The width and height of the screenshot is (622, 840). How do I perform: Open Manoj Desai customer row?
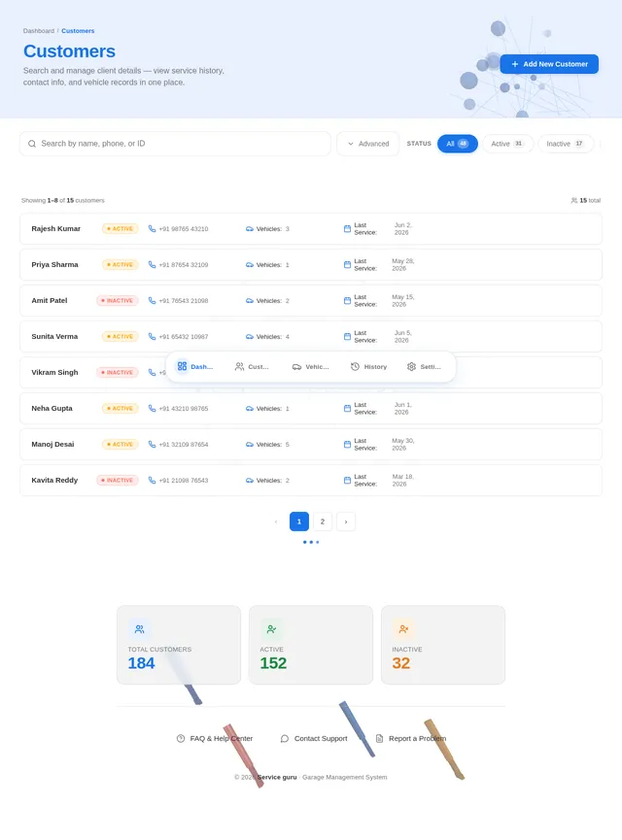click(x=311, y=444)
